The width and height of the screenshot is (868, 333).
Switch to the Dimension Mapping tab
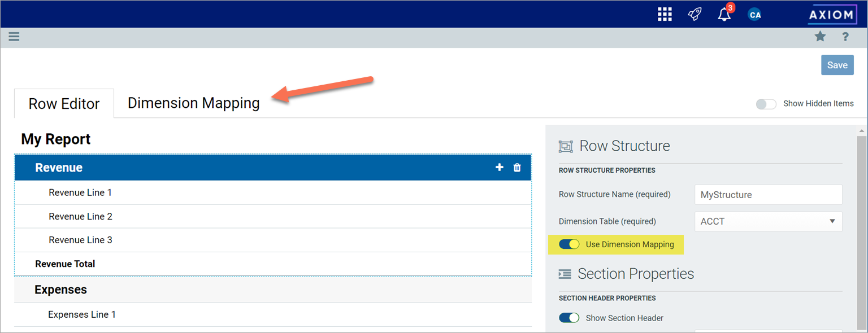[x=193, y=103]
